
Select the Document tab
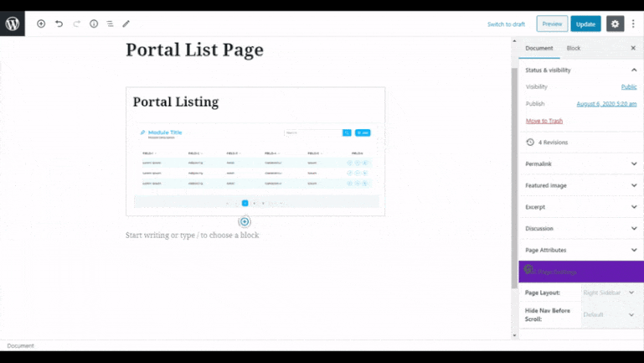539,49
